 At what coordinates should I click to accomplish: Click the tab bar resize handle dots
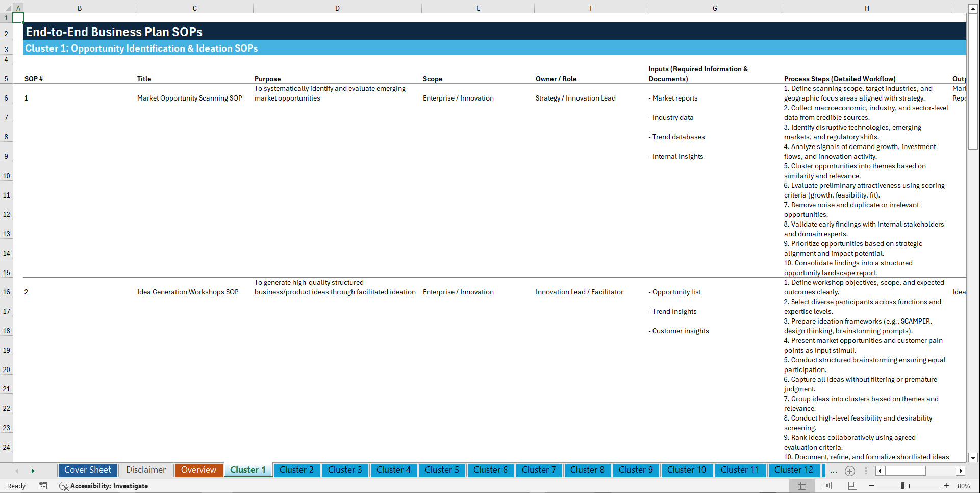click(x=866, y=471)
